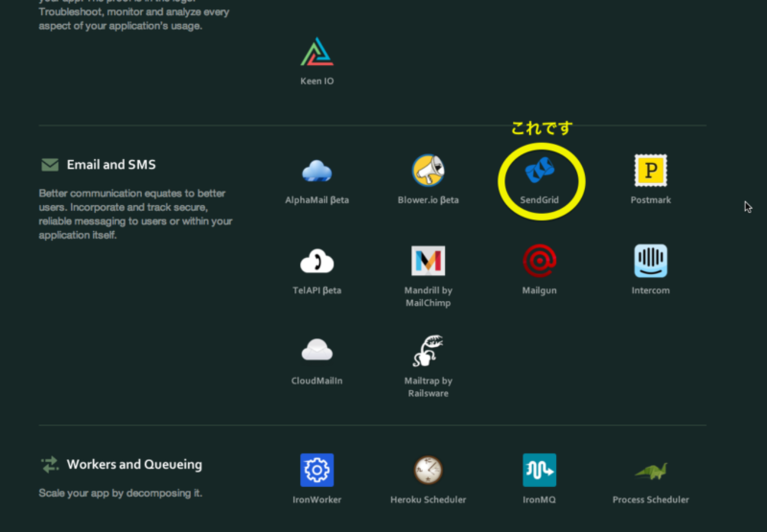
Task: Follow the Intercom text link
Action: (650, 290)
